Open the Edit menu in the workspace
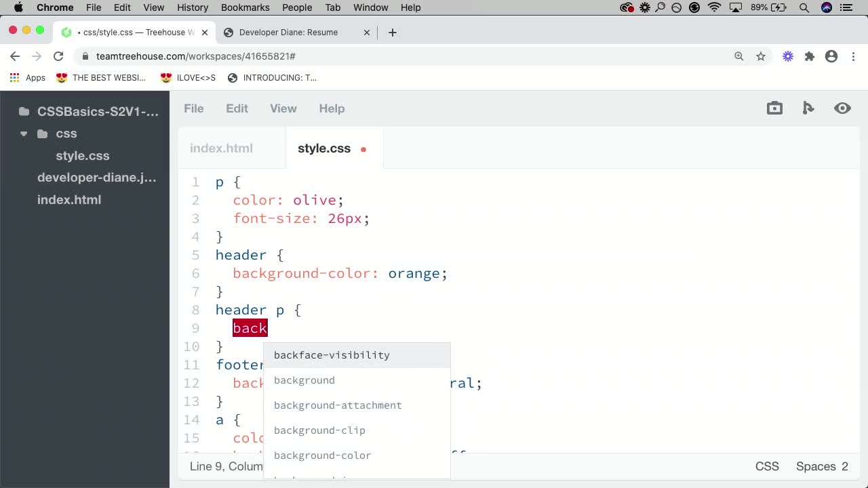The height and width of the screenshot is (488, 868). point(237,108)
